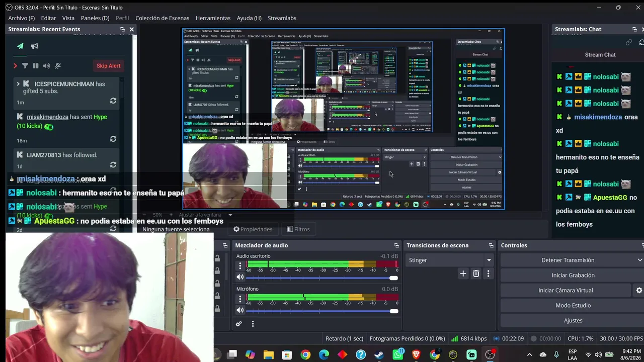Open Google Chrome from the taskbar
This screenshot has width=644, height=362.
click(x=305, y=355)
